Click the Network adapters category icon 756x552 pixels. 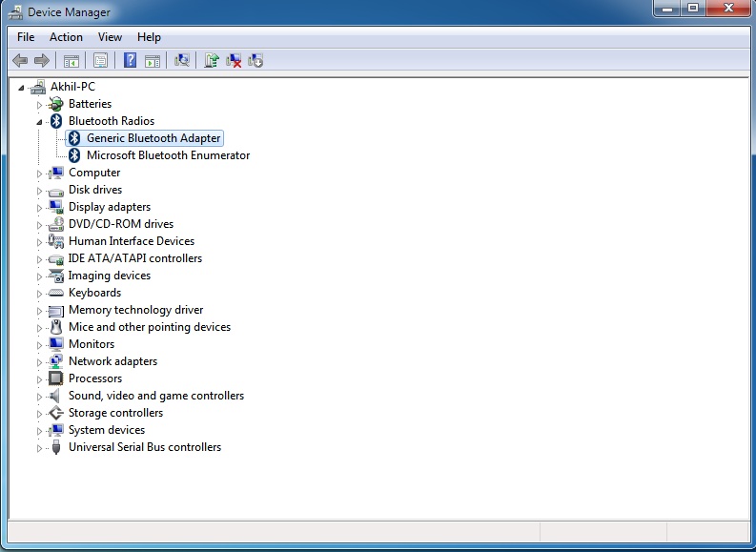click(x=56, y=361)
